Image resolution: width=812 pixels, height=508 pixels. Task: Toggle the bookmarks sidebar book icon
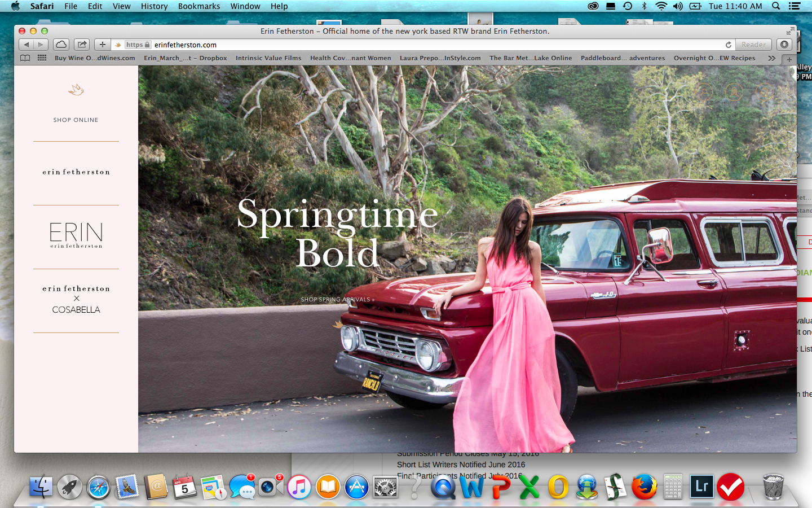click(x=25, y=58)
